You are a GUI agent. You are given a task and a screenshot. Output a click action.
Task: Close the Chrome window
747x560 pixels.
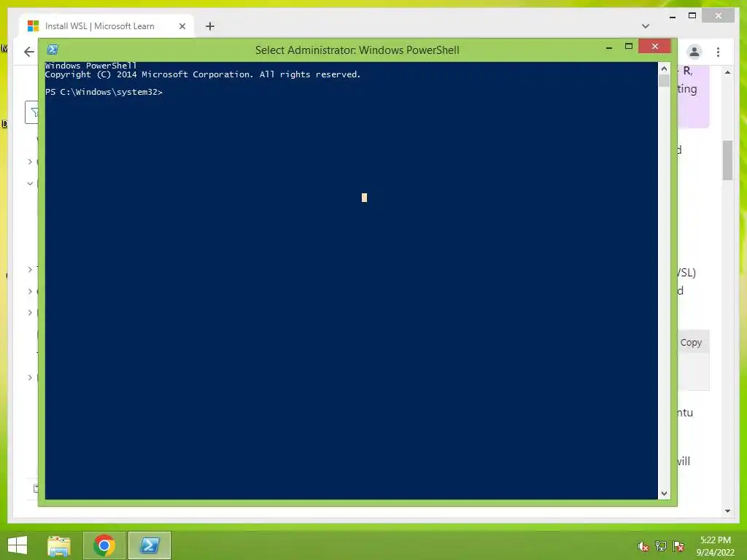tap(719, 16)
